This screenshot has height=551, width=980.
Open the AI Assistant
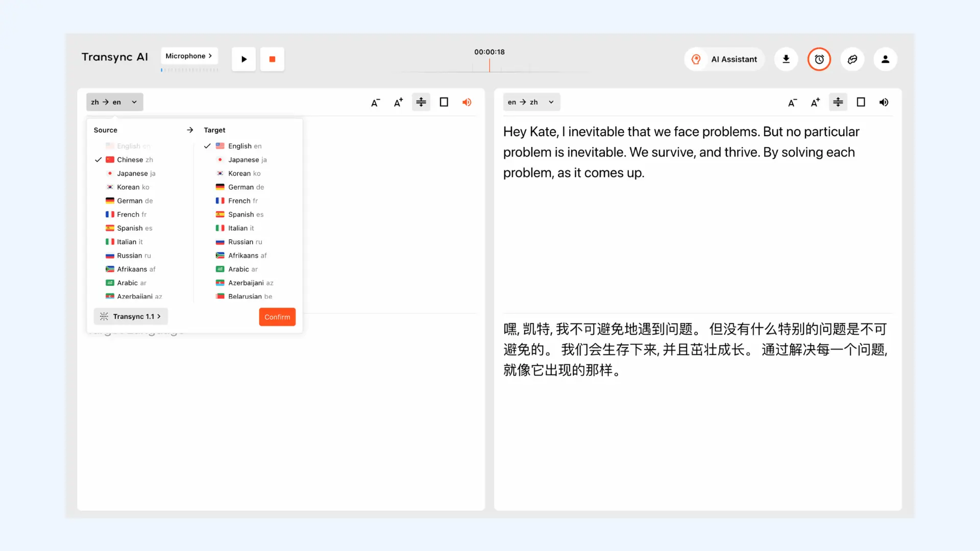(x=724, y=59)
